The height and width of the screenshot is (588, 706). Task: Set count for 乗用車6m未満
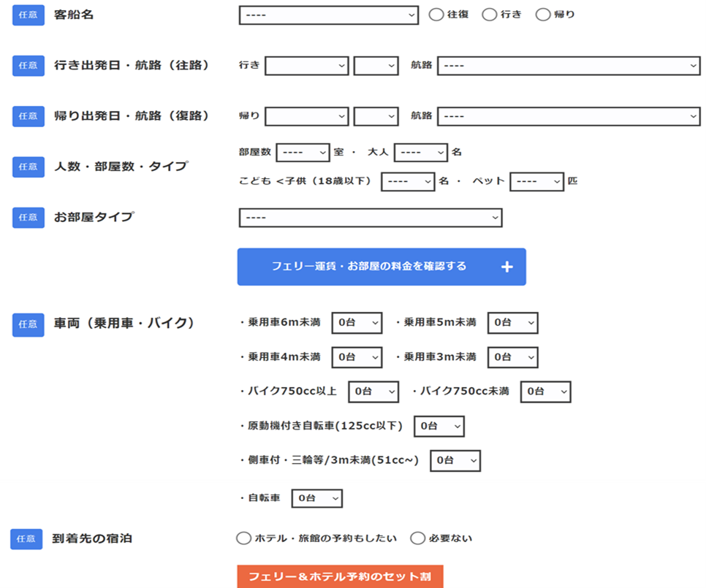[x=357, y=323]
